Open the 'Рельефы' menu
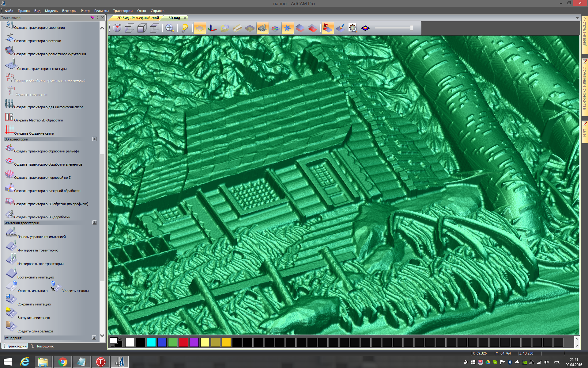Screen dimensions: 588x368 click(101, 11)
